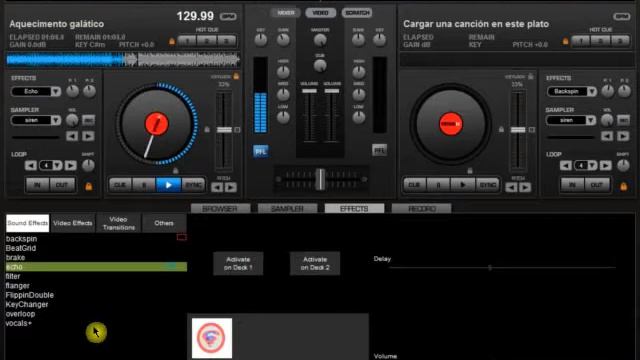Nudge pitch up on deck 1
The height and width of the screenshot is (360, 640).
tap(231, 187)
